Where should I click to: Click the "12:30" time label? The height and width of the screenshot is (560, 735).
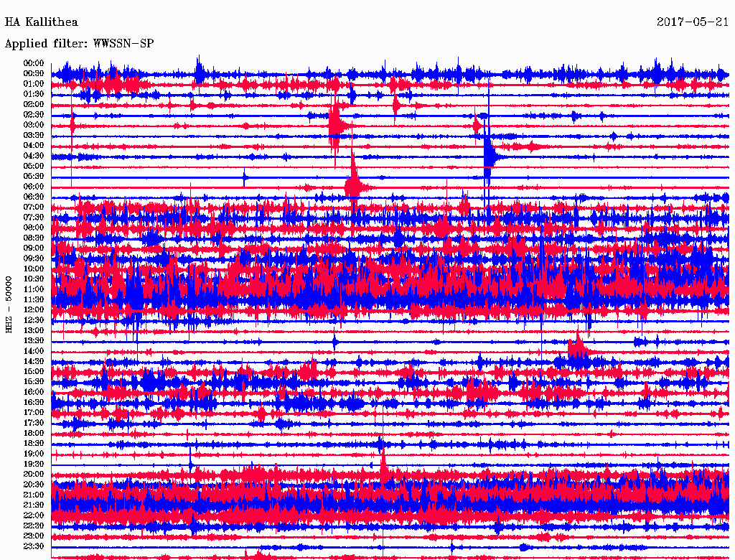point(34,320)
